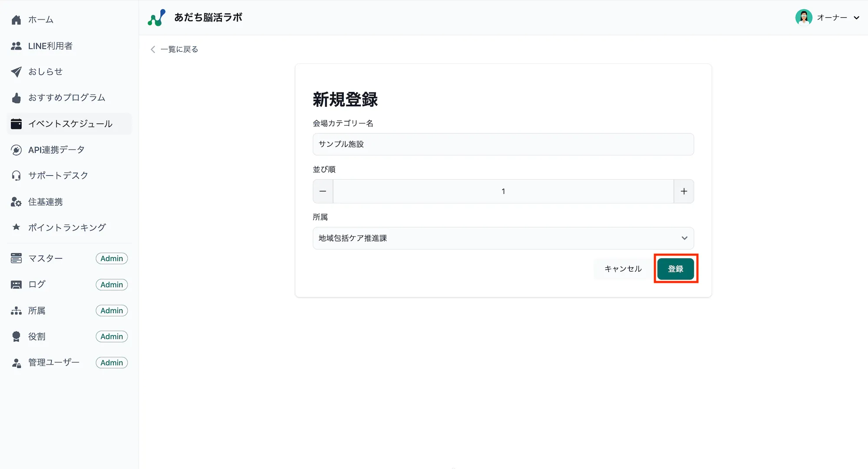Image resolution: width=868 pixels, height=469 pixels.
Task: Select the イベントスケジュール calendar icon
Action: pyautogui.click(x=16, y=123)
